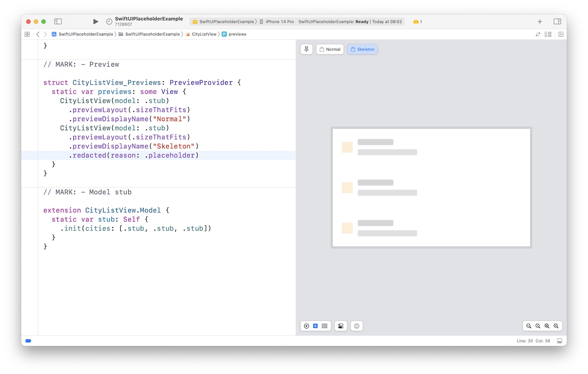This screenshot has height=374, width=588.
Task: Add a new editor pane on right
Action: pos(561,34)
